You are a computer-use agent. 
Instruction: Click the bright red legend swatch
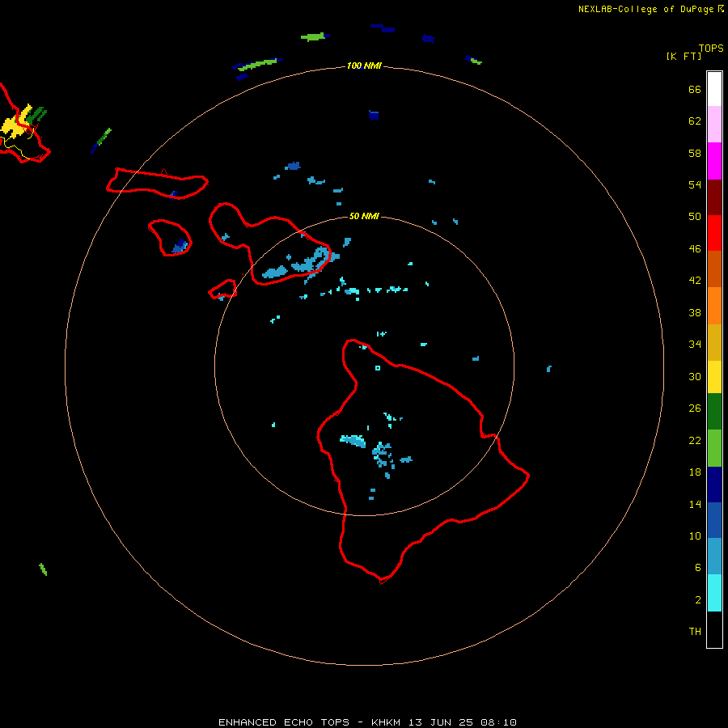(x=714, y=233)
